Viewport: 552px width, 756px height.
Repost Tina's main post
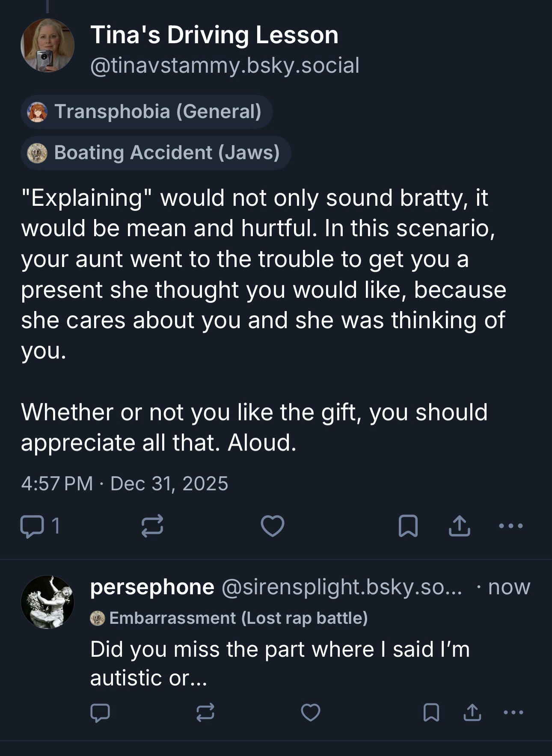point(152,526)
